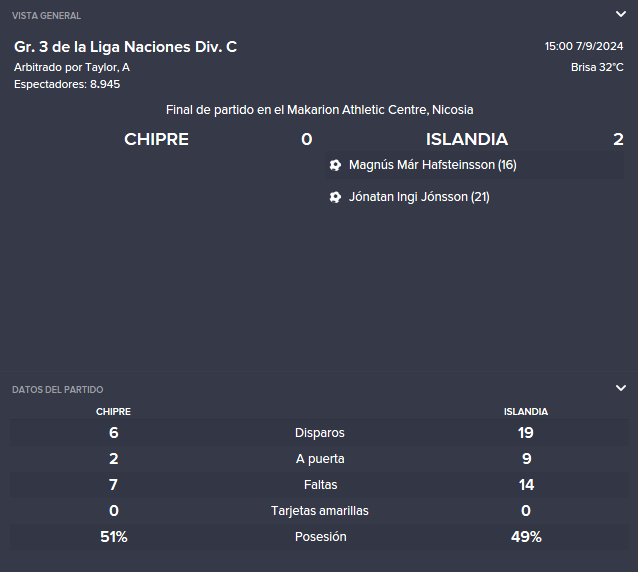The height and width of the screenshot is (572, 638).
Task: Click the Tarjetas amarillas stats row
Action: coord(319,511)
